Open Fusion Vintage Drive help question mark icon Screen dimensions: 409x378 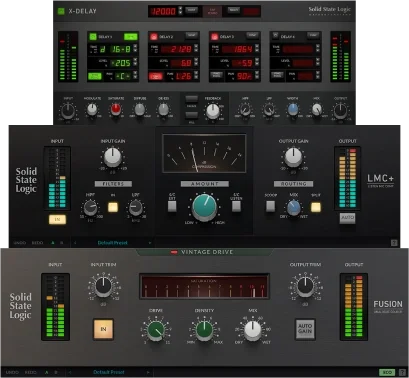402,372
